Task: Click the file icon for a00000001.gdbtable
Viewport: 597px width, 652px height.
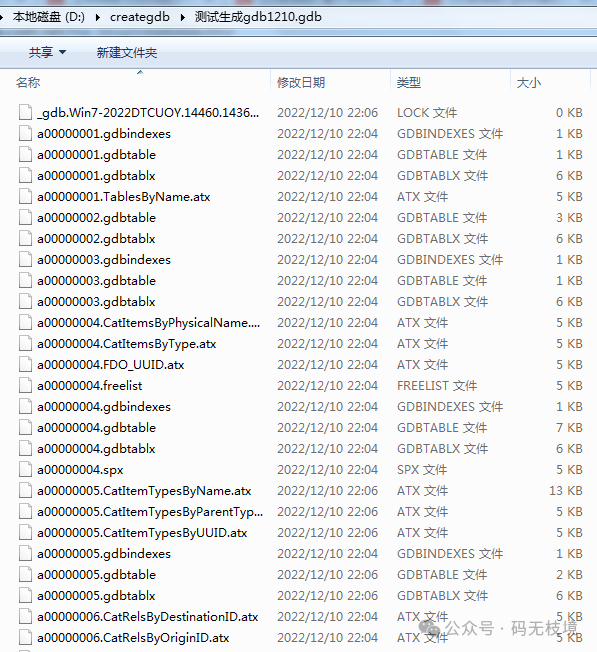Action: click(x=25, y=155)
